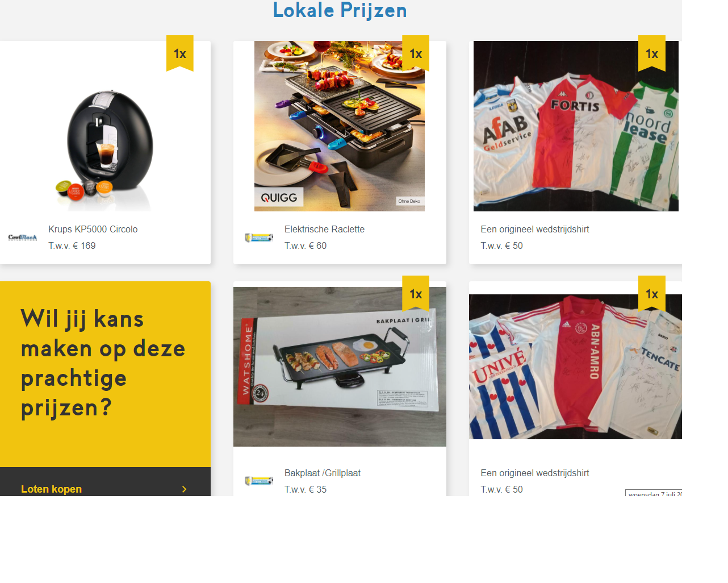The height and width of the screenshot is (583, 728).
Task: Click the yellow 'Wil jij kans maken' banner
Action: coord(105,374)
